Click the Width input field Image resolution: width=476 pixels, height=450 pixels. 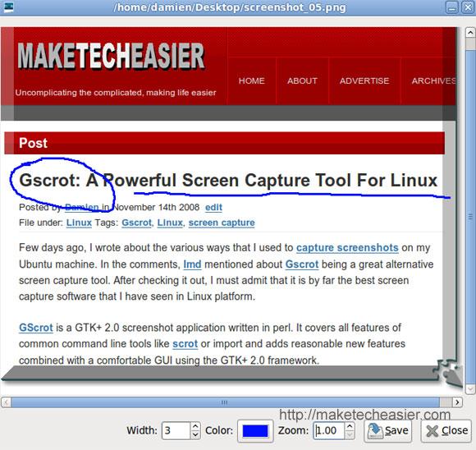pos(176,430)
